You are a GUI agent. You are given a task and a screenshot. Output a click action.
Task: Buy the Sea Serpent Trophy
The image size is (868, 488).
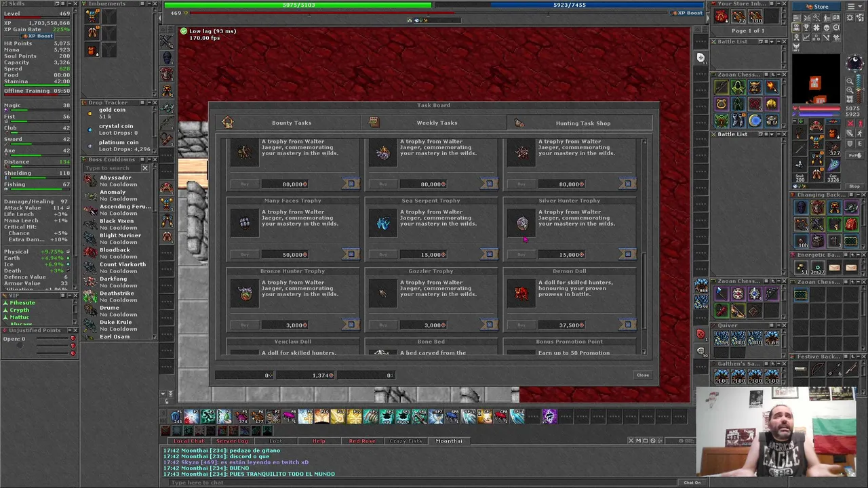pyautogui.click(x=383, y=254)
